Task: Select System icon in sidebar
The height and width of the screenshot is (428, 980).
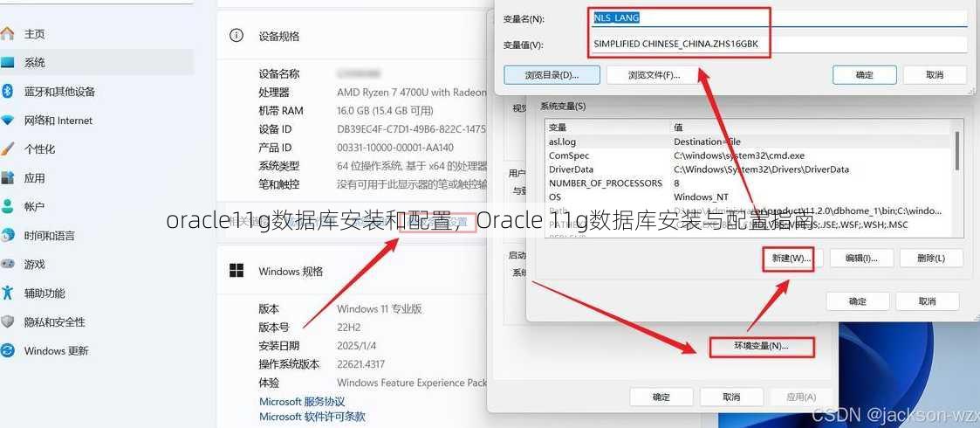Action: pos(7,63)
